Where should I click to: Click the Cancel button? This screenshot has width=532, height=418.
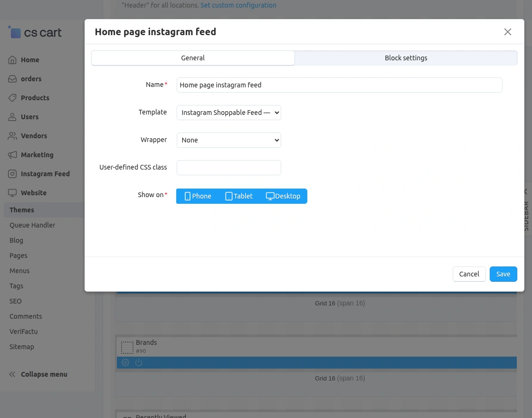point(469,274)
